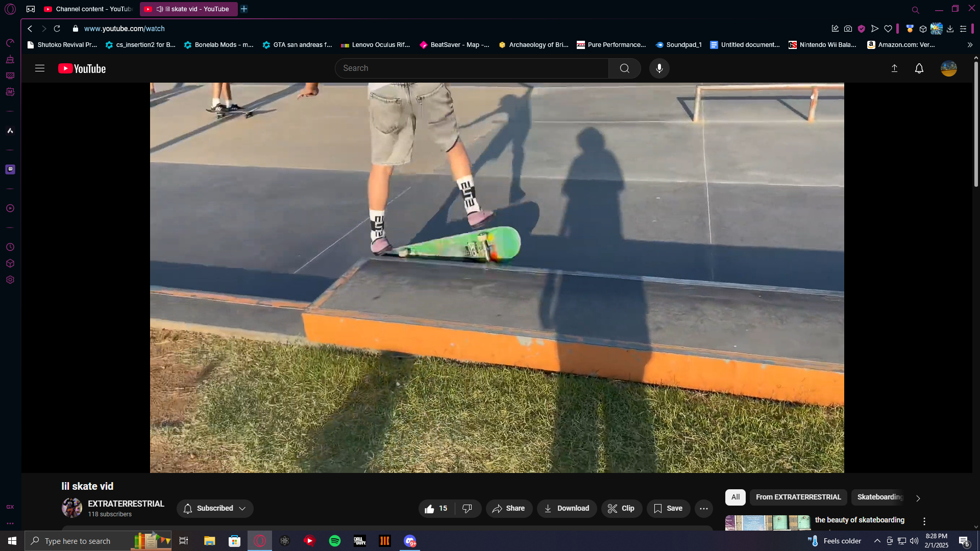The width and height of the screenshot is (980, 551).
Task: Open the hamburger guide menu
Action: 40,68
